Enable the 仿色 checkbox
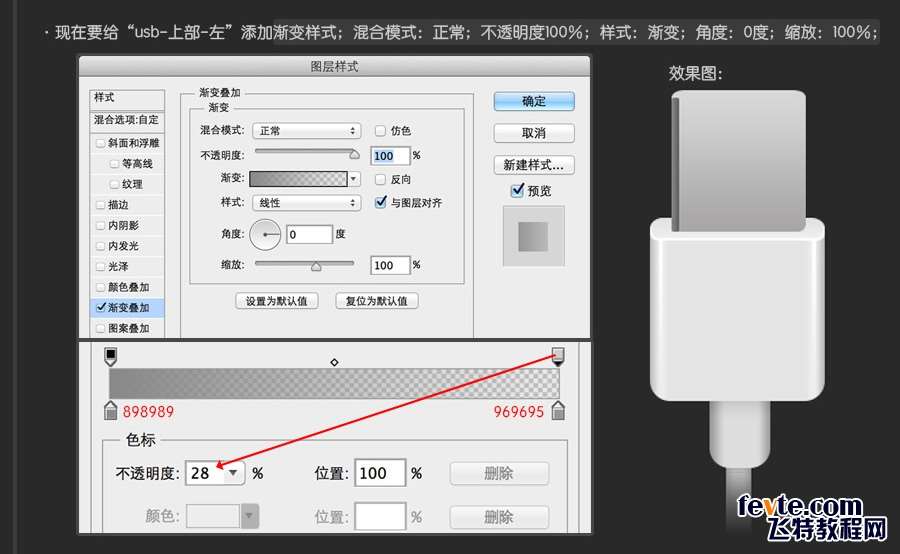 click(380, 131)
